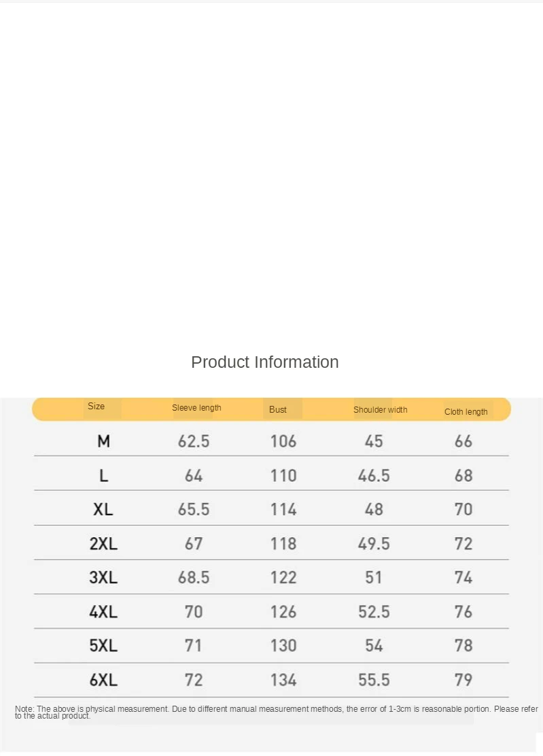
Task: Click the Product Information heading
Action: click(264, 362)
